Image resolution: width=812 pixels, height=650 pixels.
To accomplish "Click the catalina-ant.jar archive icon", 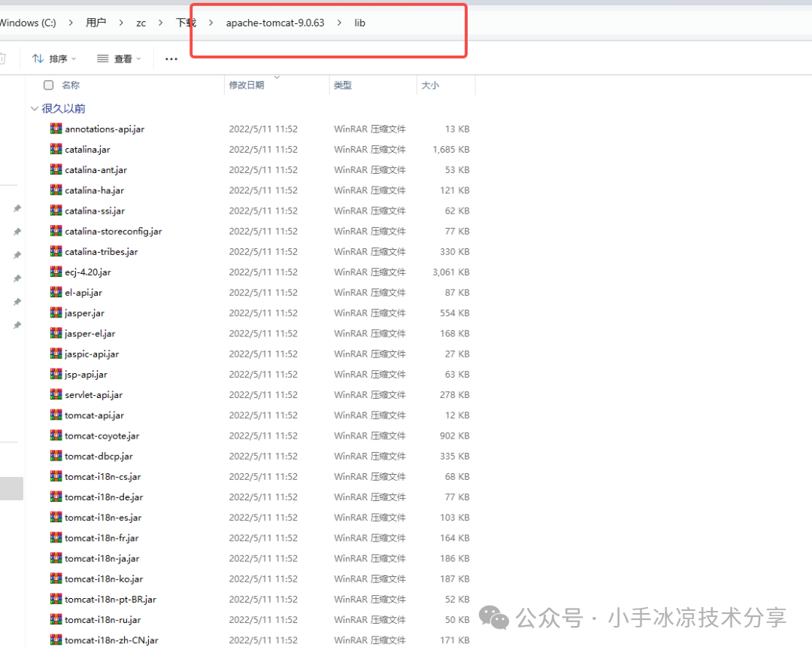I will pos(56,169).
